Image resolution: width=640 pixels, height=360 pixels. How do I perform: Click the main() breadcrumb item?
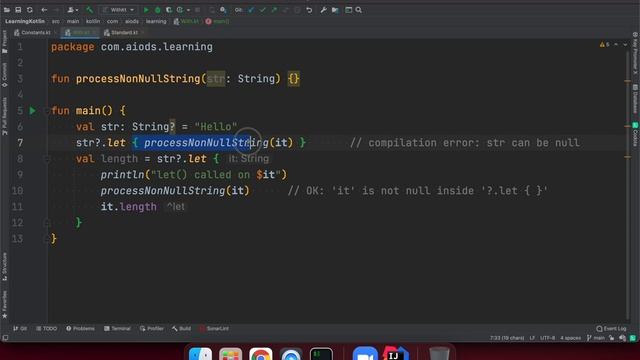tap(218, 21)
